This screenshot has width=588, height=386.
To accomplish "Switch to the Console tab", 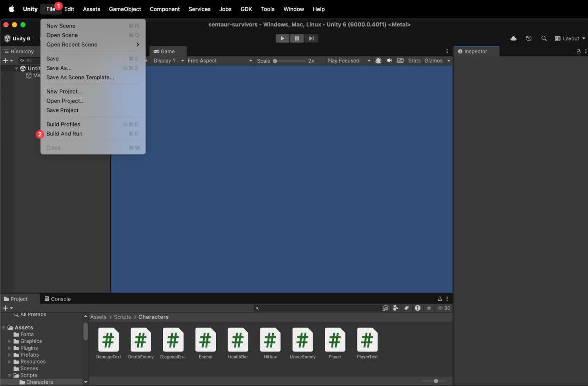I will click(58, 299).
